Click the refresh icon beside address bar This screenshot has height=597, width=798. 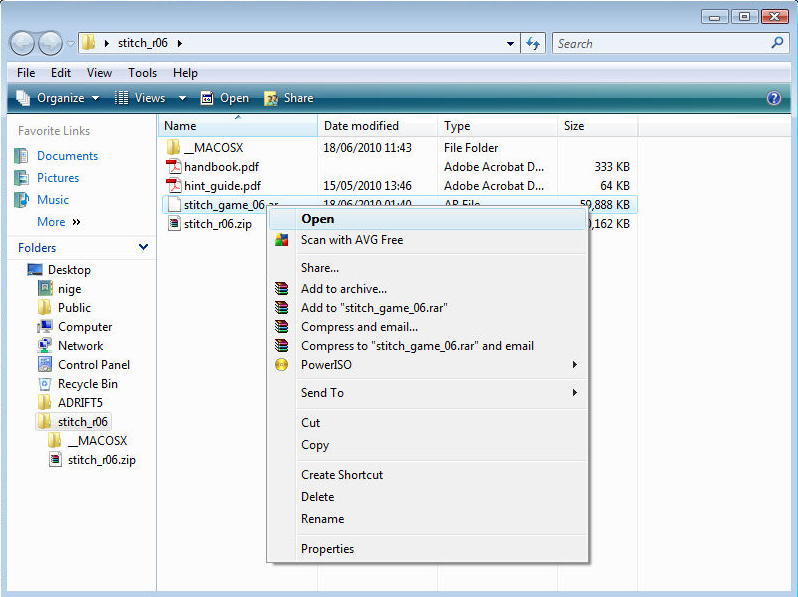(533, 44)
